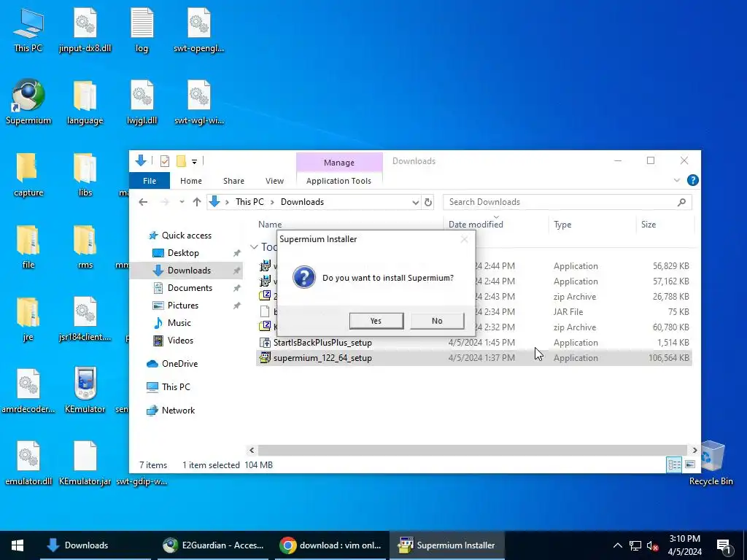The height and width of the screenshot is (560, 747).
Task: Open the Share ribbon tab
Action: 233,181
